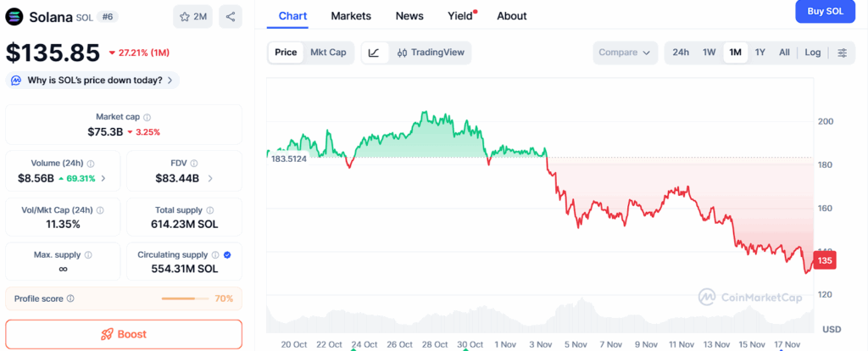Viewport: 868px width, 351px height.
Task: Click the share icon button
Action: [231, 16]
